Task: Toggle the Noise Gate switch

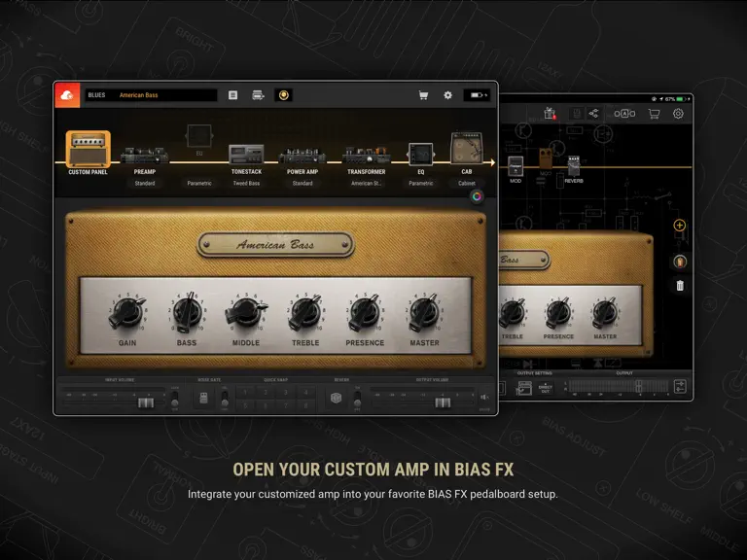Action: [x=225, y=399]
